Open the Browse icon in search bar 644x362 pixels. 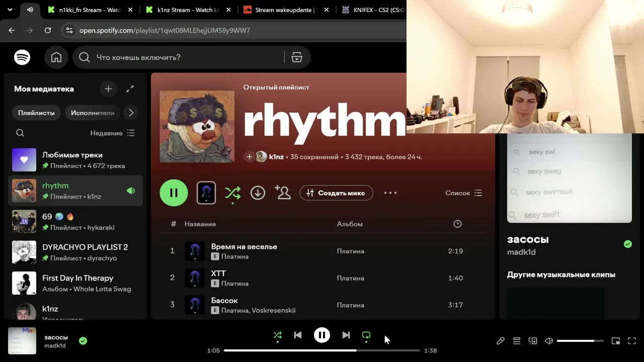coord(297,57)
